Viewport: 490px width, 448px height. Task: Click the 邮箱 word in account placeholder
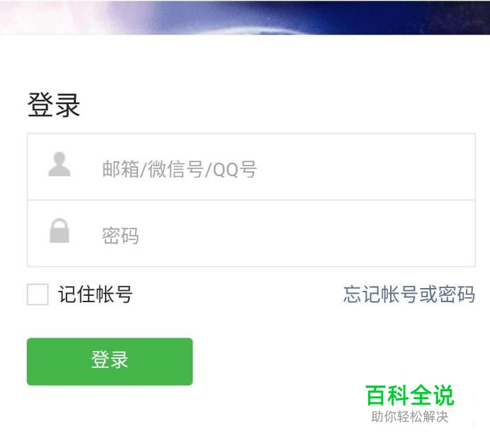pos(120,169)
